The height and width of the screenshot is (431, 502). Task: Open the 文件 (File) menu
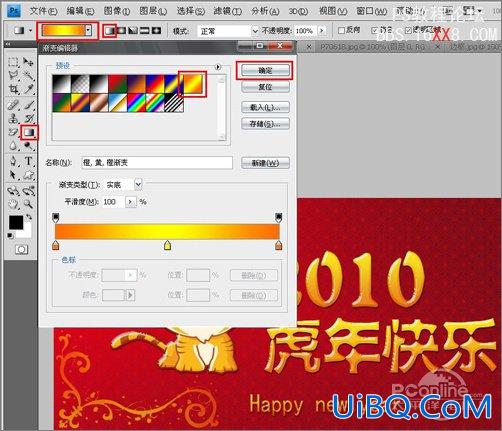click(x=43, y=11)
